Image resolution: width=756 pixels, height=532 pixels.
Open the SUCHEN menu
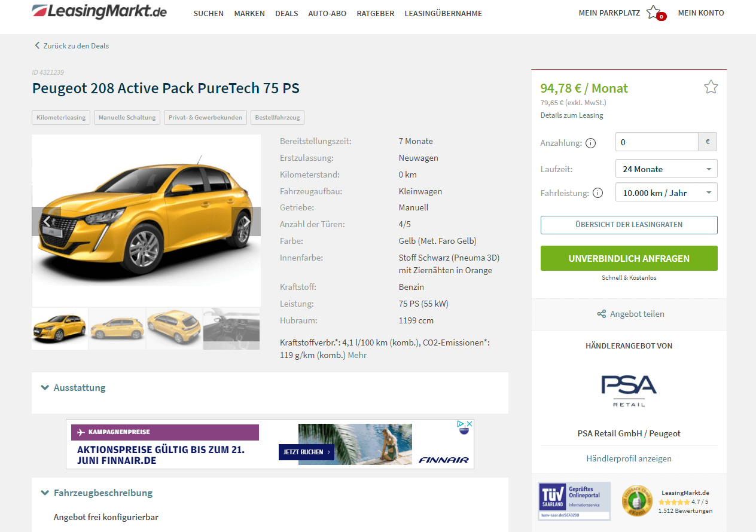click(x=209, y=13)
